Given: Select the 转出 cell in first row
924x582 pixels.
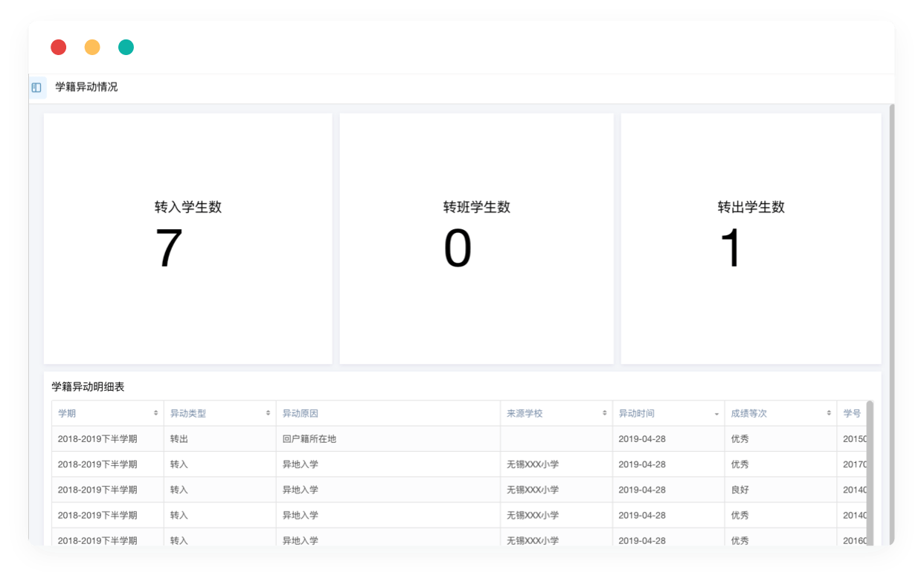Looking at the screenshot, I should click(179, 439).
